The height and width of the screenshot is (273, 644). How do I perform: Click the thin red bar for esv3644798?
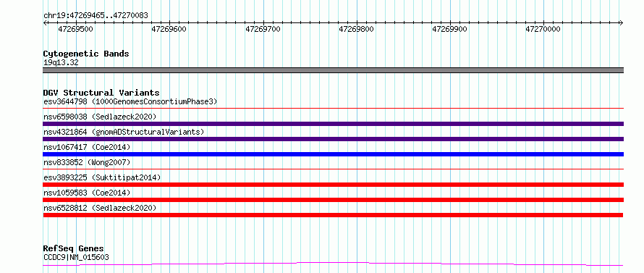(333, 108)
